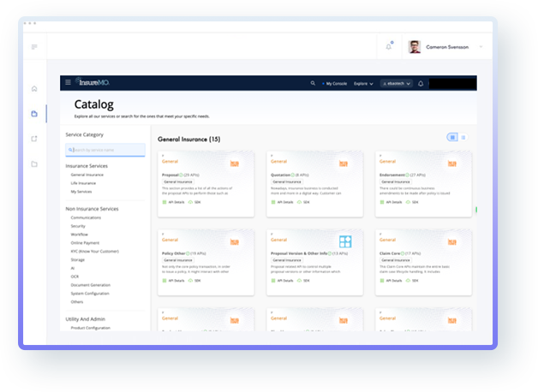
Task: Click the General Insurance tag on Claim Core card
Action: 396,260
